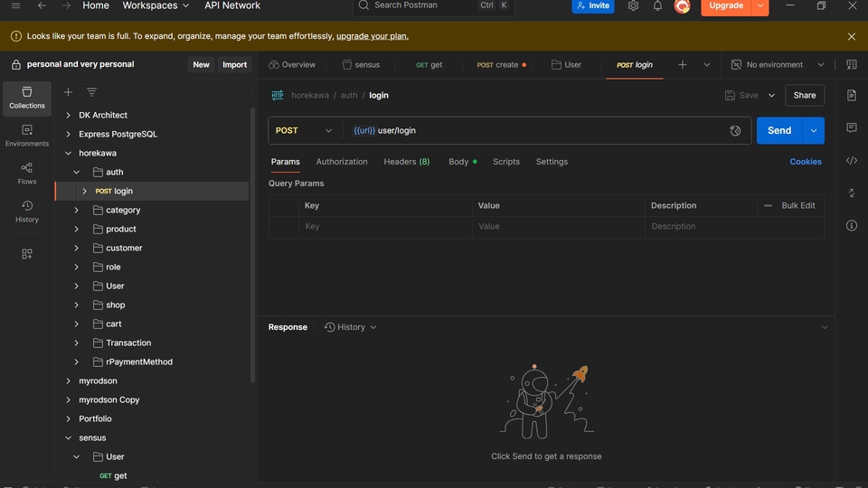Viewport: 868px width, 488px height.
Task: Click the Invite button
Action: click(593, 5)
